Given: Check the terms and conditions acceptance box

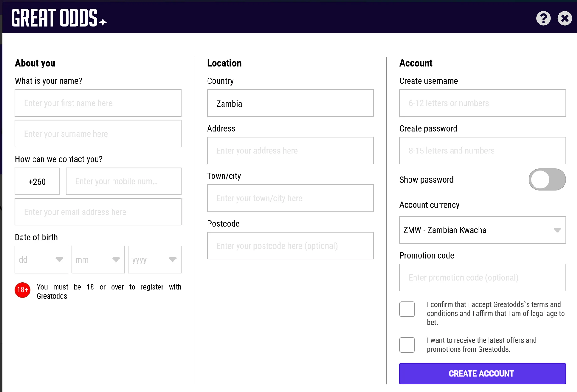Looking at the screenshot, I should point(407,309).
